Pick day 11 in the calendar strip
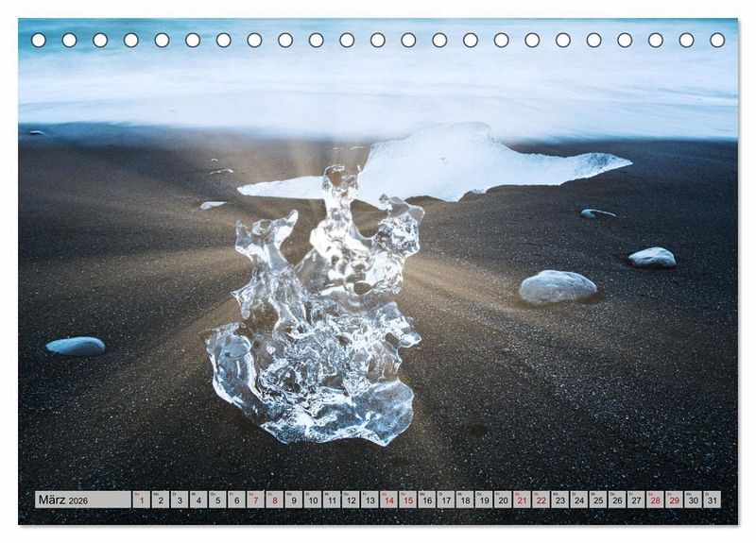The width and height of the screenshot is (756, 543). click(x=332, y=500)
